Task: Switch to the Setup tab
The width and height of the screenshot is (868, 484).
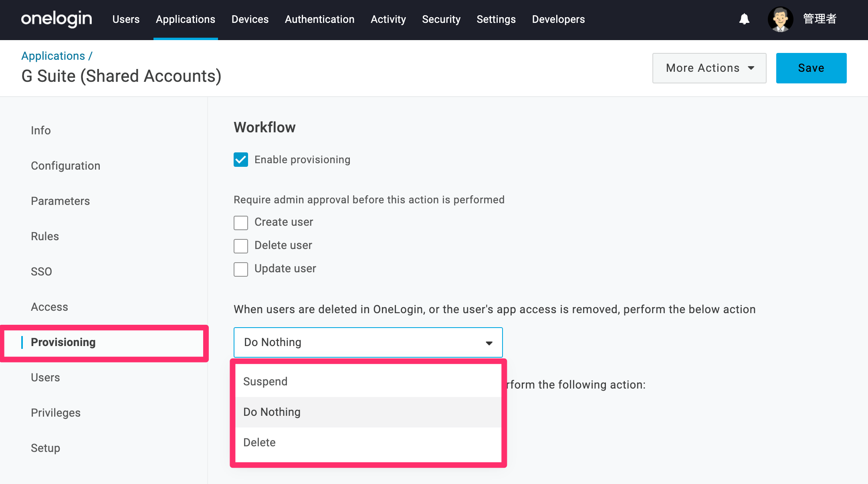Action: click(x=46, y=448)
